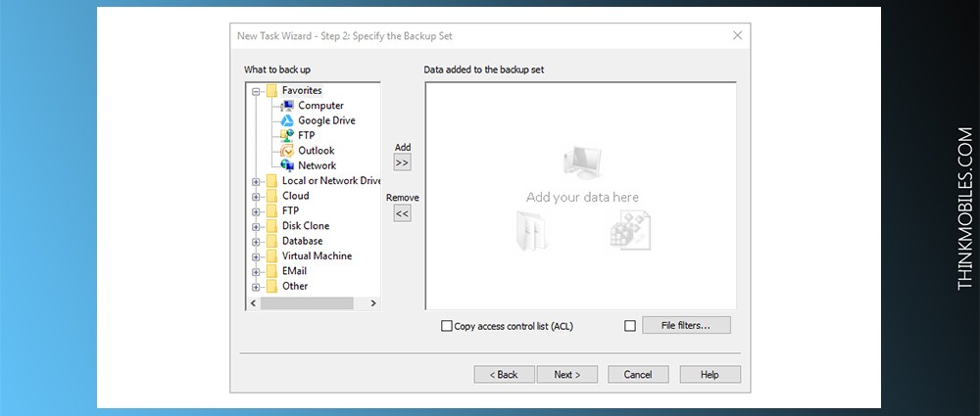
Task: Expand the Local or Network Drive node
Action: tap(256, 182)
